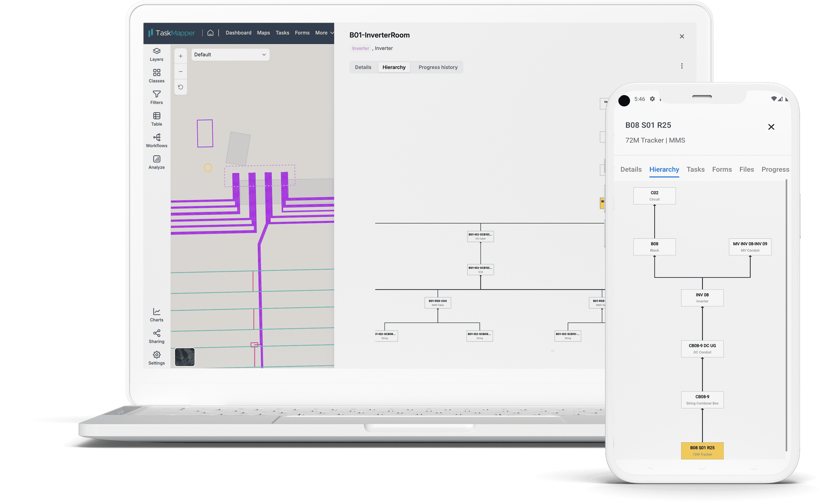
Task: Click the TaskMapper logo
Action: click(x=172, y=33)
